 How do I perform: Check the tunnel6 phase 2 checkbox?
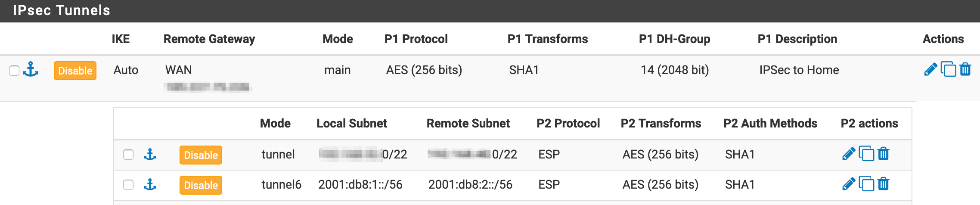pyautogui.click(x=128, y=185)
